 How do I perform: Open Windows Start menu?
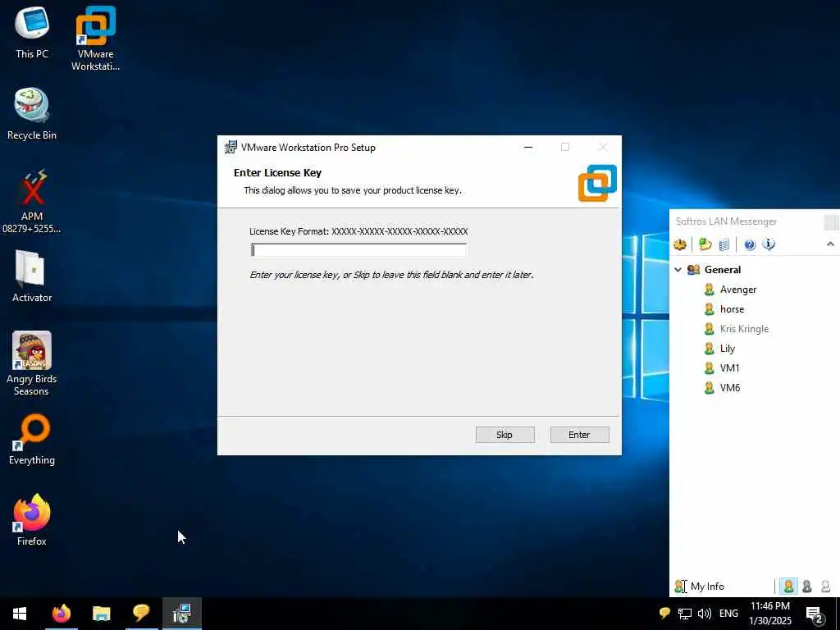(20, 614)
